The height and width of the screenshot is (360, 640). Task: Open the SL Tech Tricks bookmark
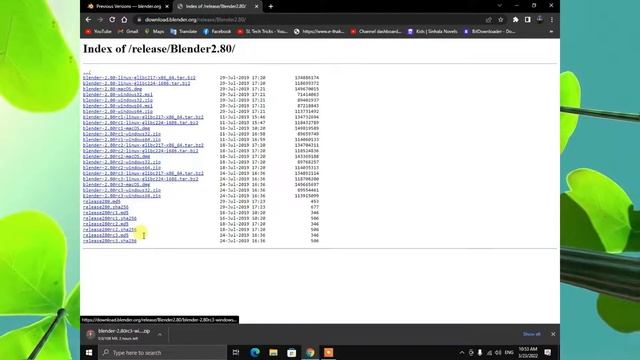coord(262,31)
